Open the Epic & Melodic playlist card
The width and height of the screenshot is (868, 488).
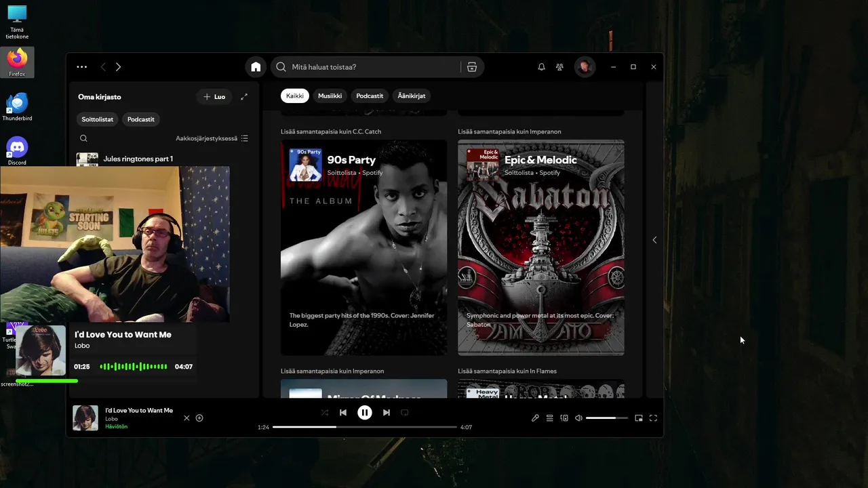pyautogui.click(x=541, y=247)
